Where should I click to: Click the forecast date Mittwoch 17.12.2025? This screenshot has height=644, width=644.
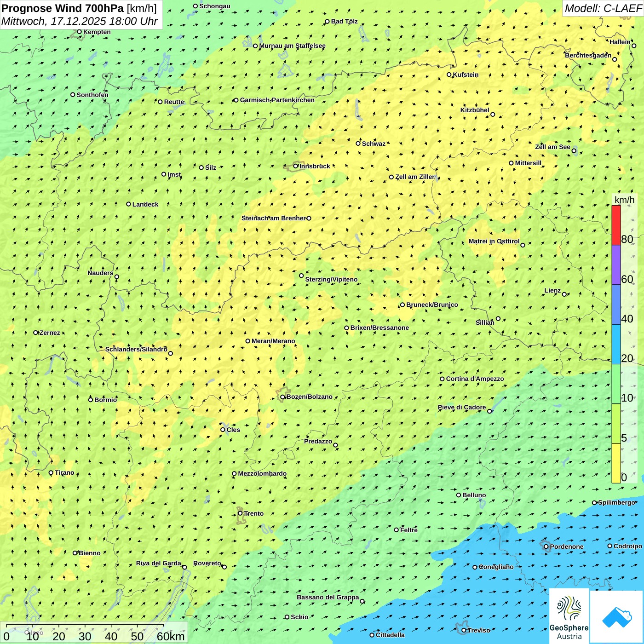[x=79, y=22]
